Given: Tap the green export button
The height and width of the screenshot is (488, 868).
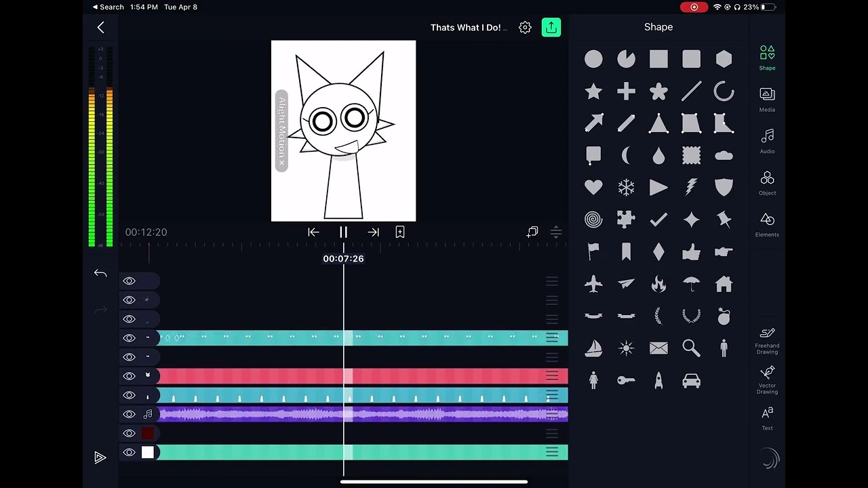Looking at the screenshot, I should (551, 27).
